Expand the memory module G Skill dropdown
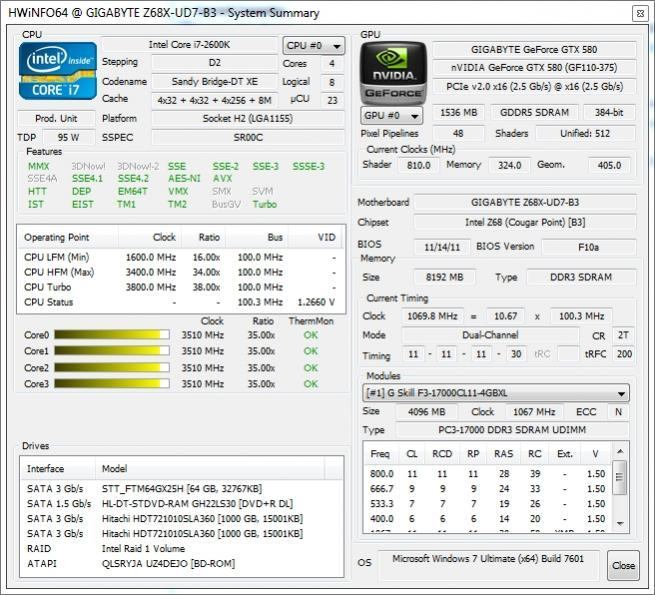655x595 pixels. (x=496, y=393)
